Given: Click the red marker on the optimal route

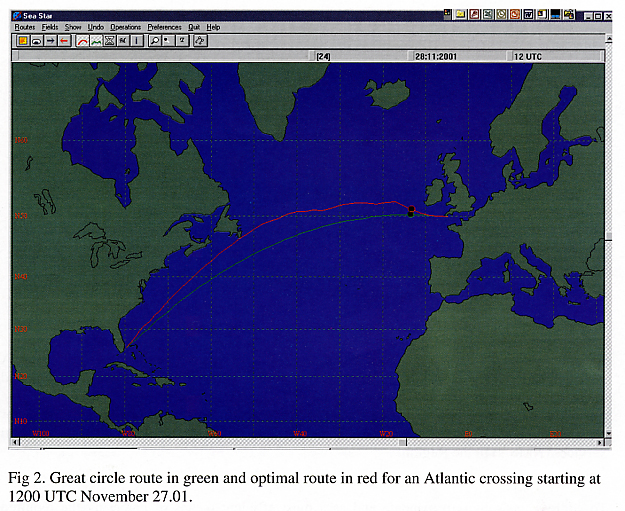Looking at the screenshot, I should coord(412,209).
